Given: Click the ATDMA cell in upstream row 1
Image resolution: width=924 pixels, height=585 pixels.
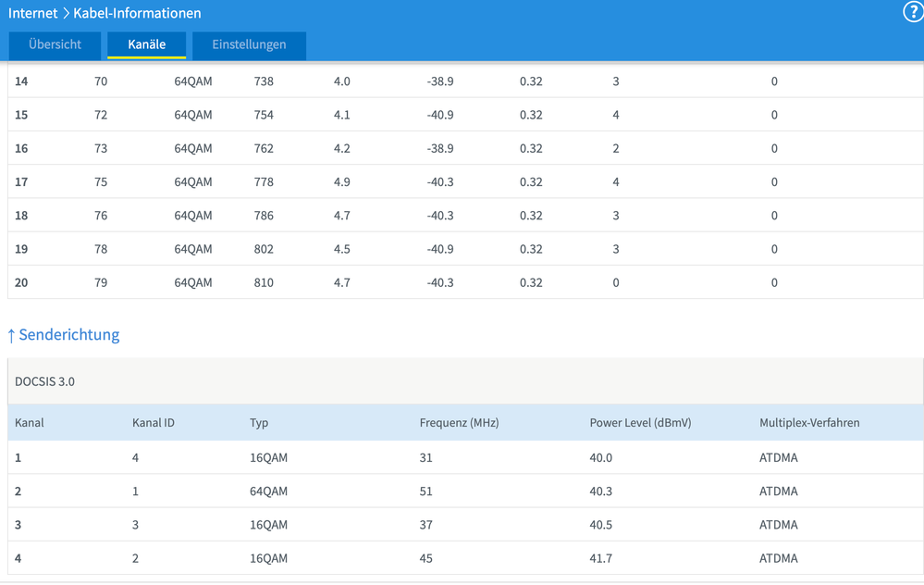Looking at the screenshot, I should [x=778, y=457].
